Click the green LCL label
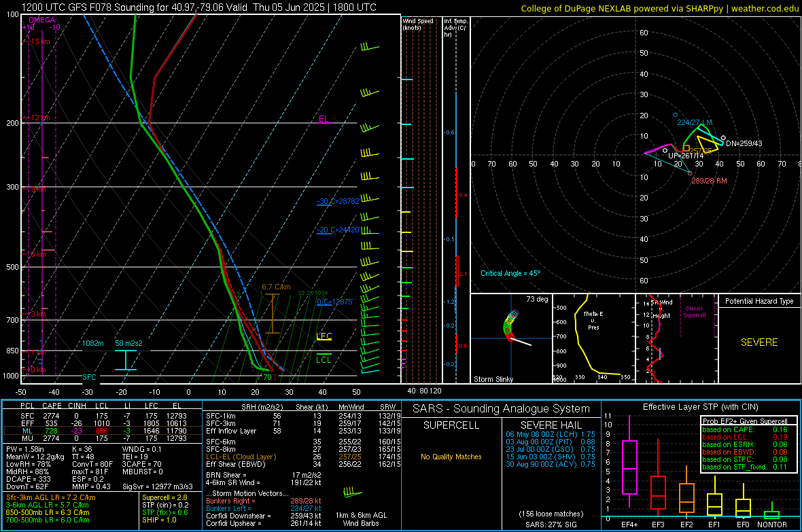802x532 pixels. [x=324, y=359]
